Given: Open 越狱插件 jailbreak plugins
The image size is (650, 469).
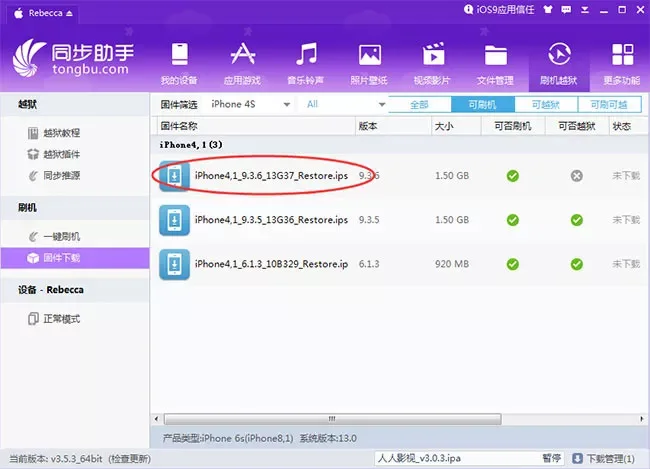Looking at the screenshot, I should (x=54, y=154).
